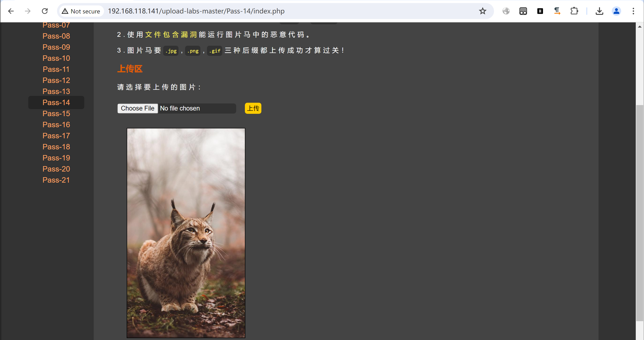The image size is (644, 340).
Task: Open the black H extension icon
Action: 540,11
